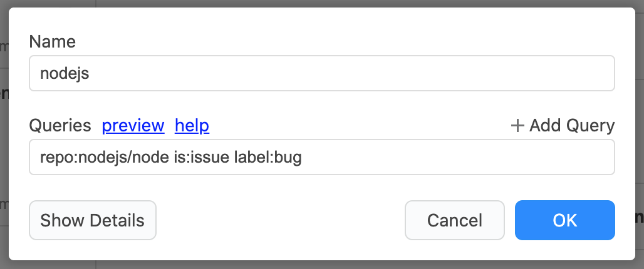Place cursor on "nodejs" in Name field
Image resolution: width=644 pixels, height=269 pixels.
pyautogui.click(x=65, y=74)
